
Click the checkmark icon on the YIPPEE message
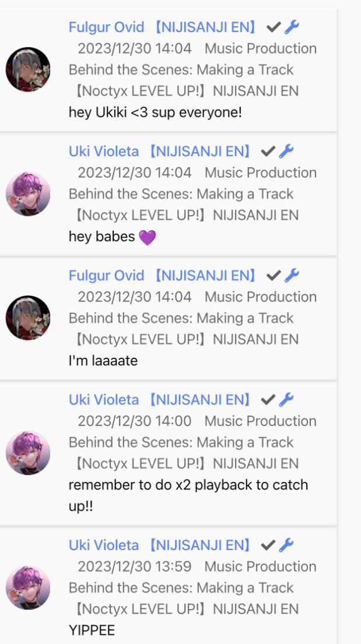tap(268, 546)
